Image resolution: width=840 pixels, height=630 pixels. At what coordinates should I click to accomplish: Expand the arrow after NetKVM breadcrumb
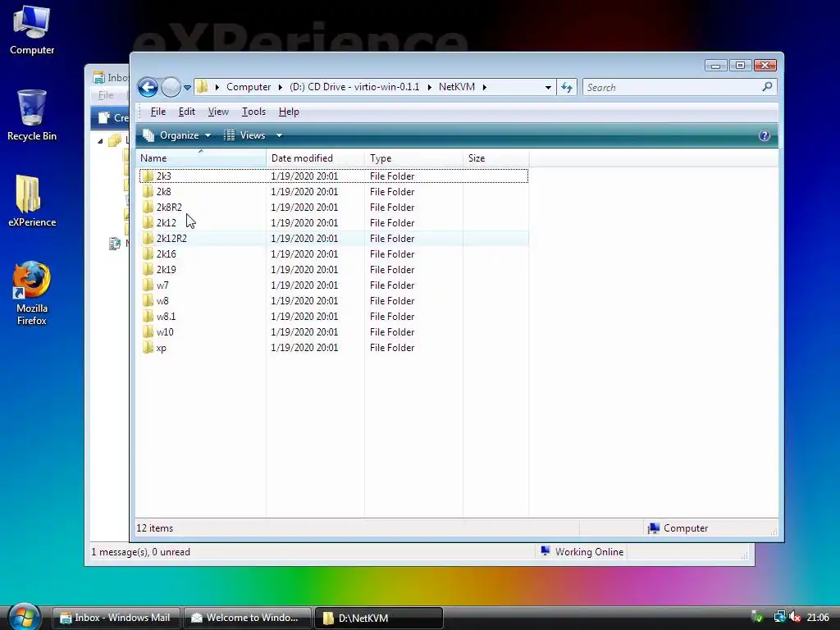tap(484, 87)
